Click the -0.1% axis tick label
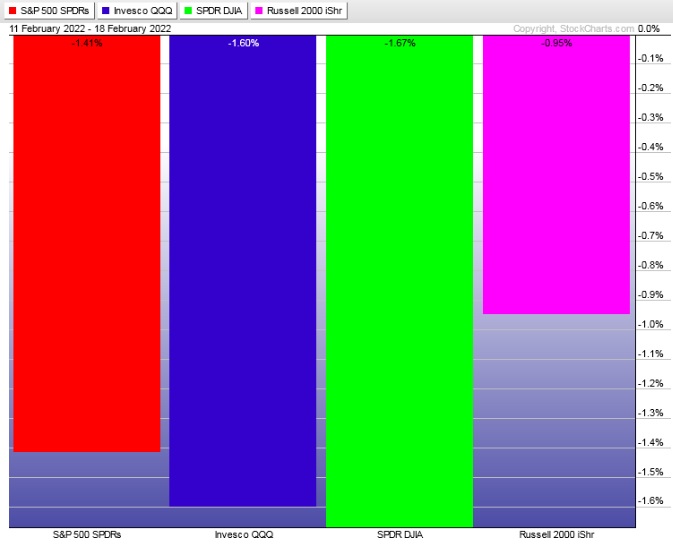 [650, 58]
